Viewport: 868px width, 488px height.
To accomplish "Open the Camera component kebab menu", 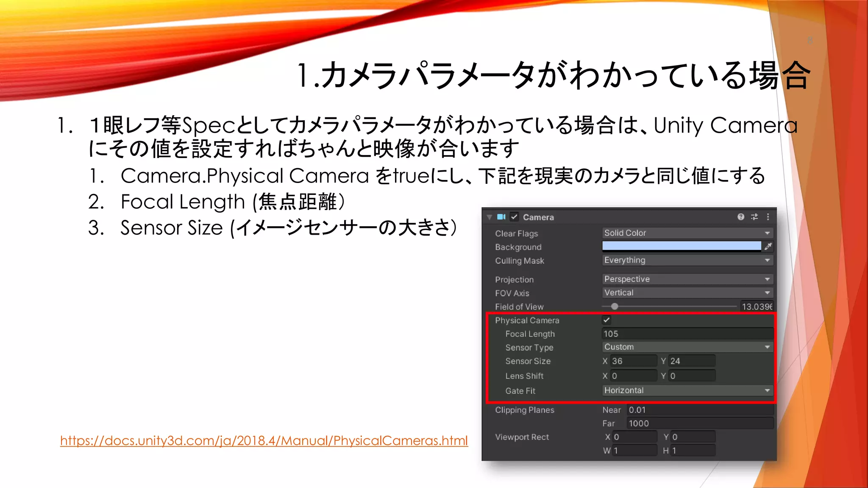I will 768,217.
